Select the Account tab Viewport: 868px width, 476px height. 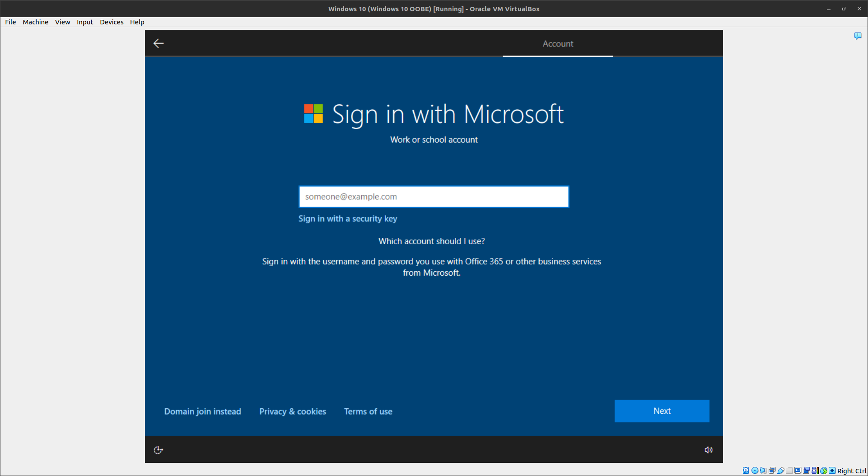pos(558,44)
